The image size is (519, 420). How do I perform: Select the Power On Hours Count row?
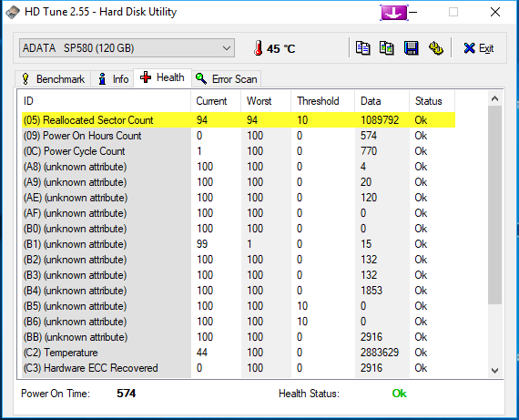(239, 136)
